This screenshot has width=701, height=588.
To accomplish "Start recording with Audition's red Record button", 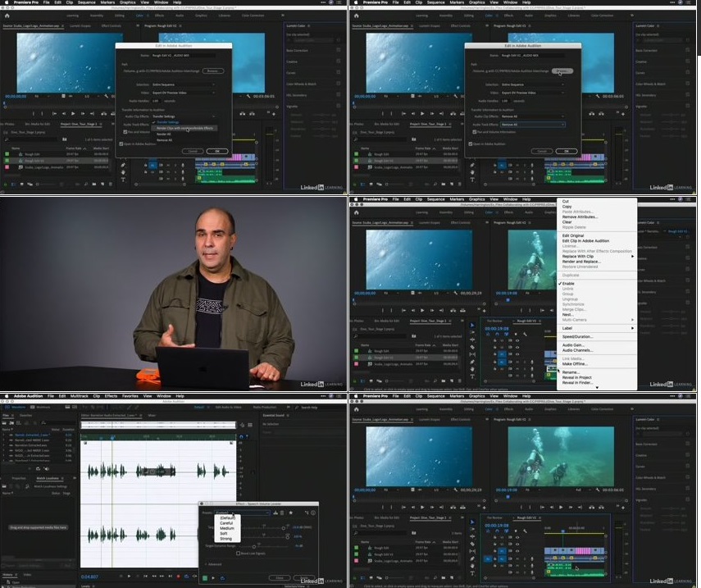I will coord(178,577).
